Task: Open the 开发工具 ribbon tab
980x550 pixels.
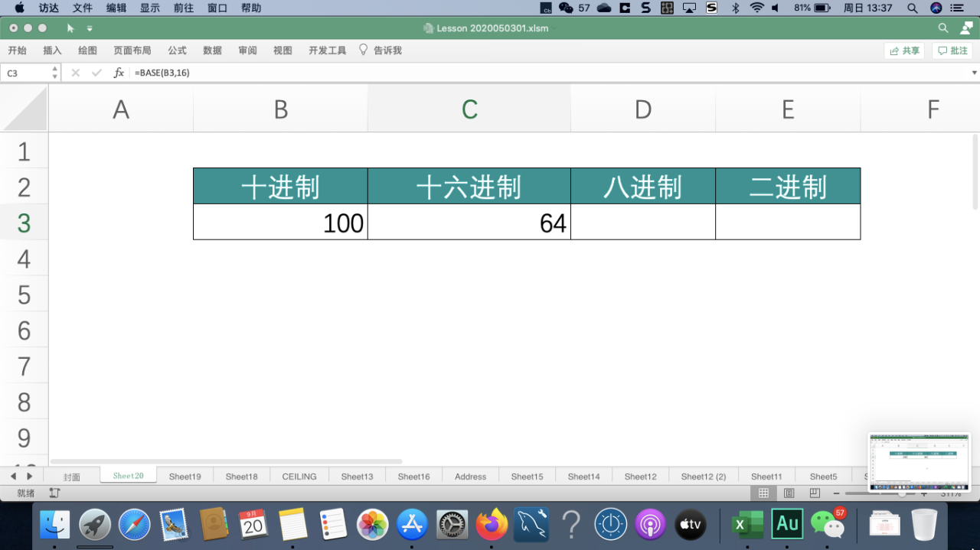Action: 328,50
